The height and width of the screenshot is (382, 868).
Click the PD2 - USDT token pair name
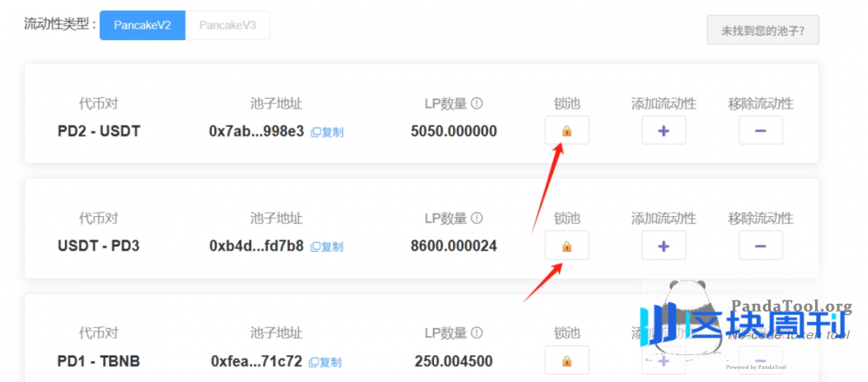click(x=98, y=132)
